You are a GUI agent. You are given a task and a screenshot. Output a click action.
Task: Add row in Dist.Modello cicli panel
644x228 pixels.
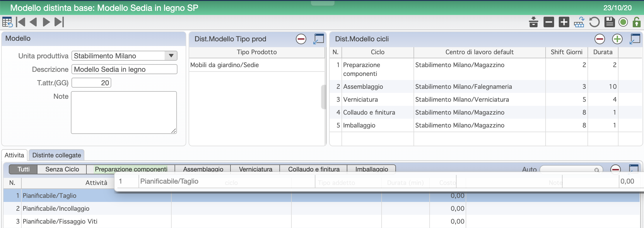click(x=617, y=39)
